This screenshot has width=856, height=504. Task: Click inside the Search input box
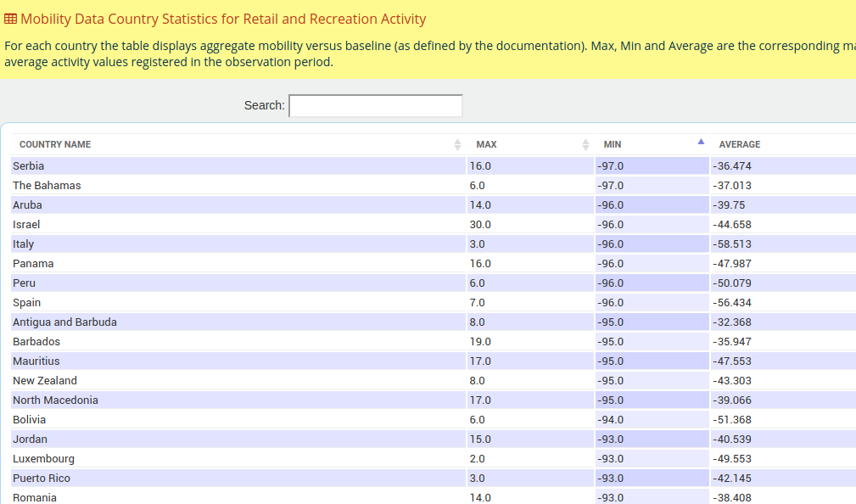click(x=375, y=105)
